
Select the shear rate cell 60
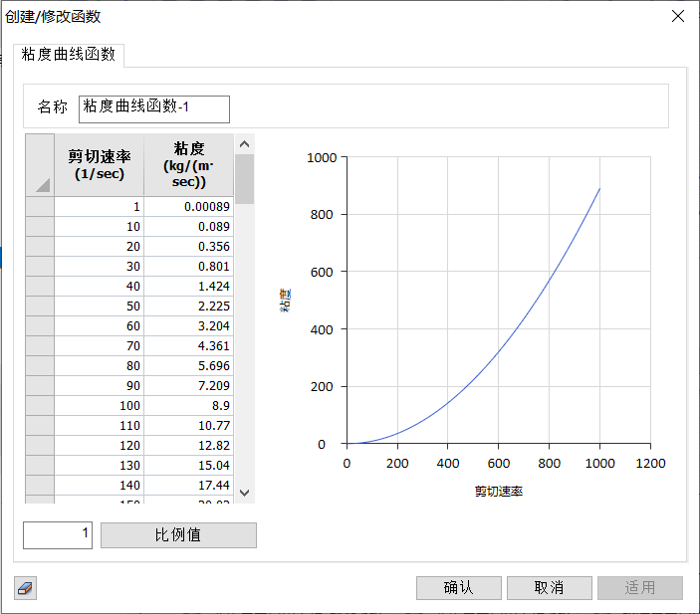tap(100, 326)
